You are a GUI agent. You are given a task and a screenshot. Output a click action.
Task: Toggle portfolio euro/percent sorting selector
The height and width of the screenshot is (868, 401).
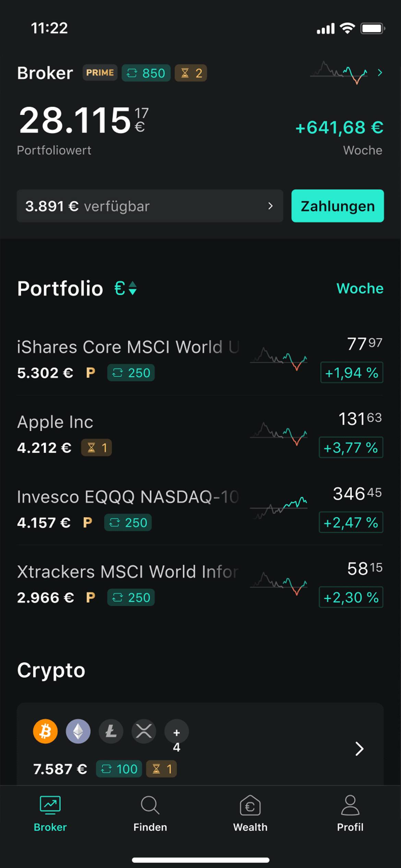click(126, 288)
